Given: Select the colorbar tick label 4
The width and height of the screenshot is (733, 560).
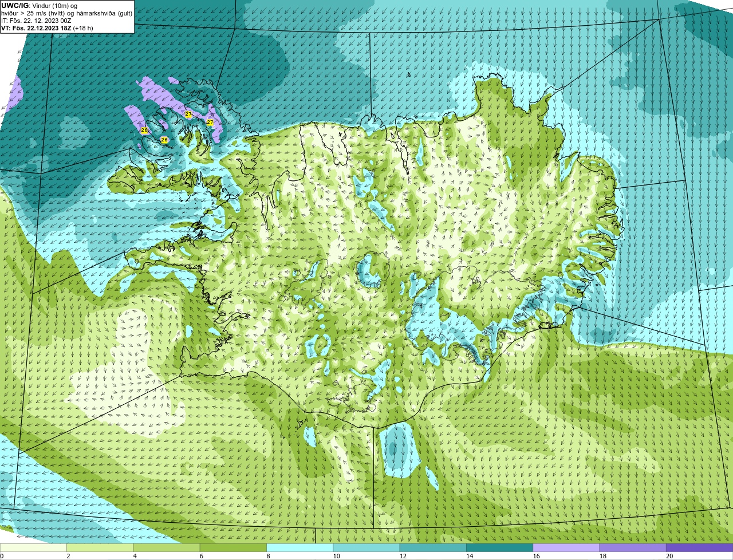Looking at the screenshot, I should pyautogui.click(x=135, y=556).
